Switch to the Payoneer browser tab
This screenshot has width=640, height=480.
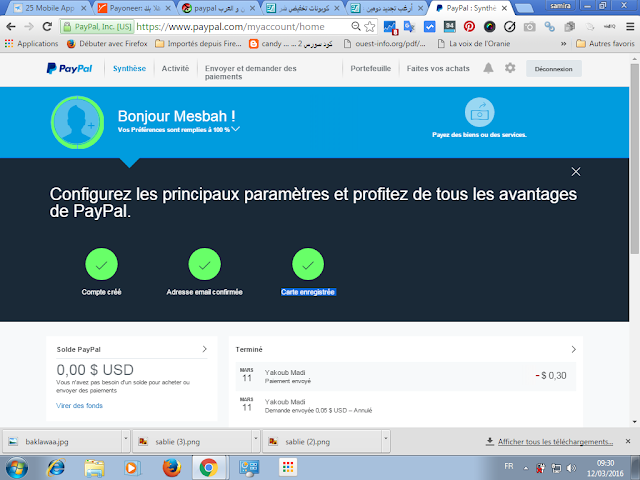click(x=134, y=8)
